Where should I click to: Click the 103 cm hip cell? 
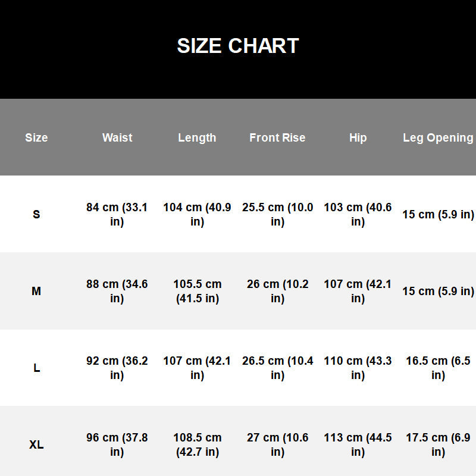click(x=358, y=214)
